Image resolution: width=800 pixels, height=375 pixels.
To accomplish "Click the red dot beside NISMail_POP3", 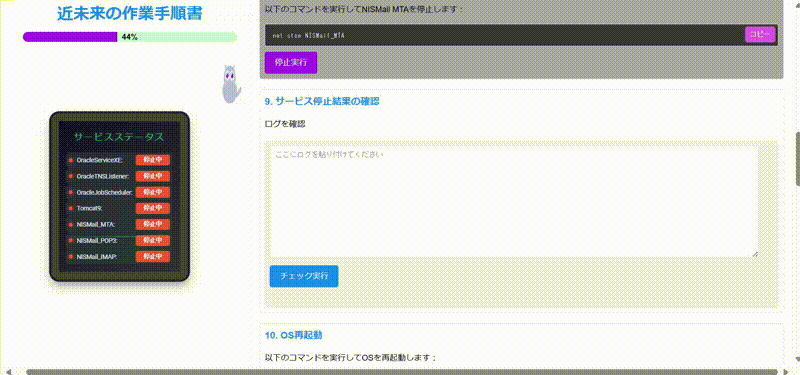I will pyautogui.click(x=71, y=240).
